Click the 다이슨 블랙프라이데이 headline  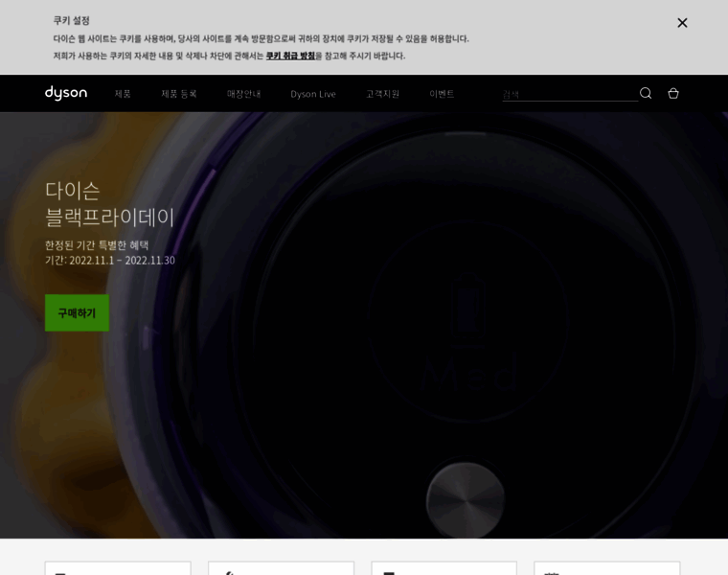(x=109, y=203)
